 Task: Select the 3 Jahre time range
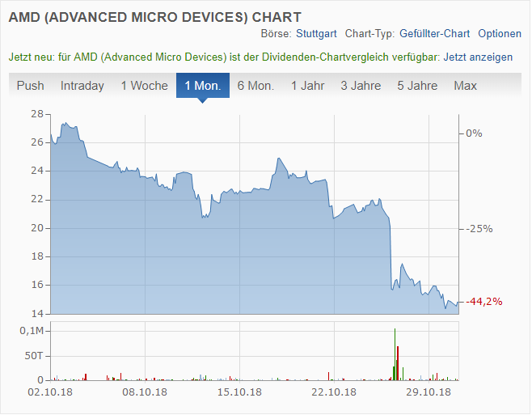pyautogui.click(x=361, y=86)
